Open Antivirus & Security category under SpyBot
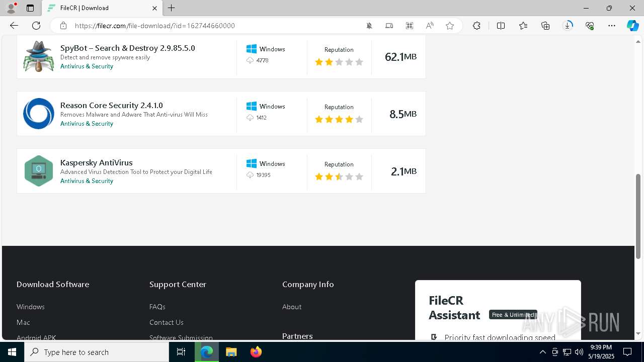This screenshot has height=362, width=644. point(87,66)
